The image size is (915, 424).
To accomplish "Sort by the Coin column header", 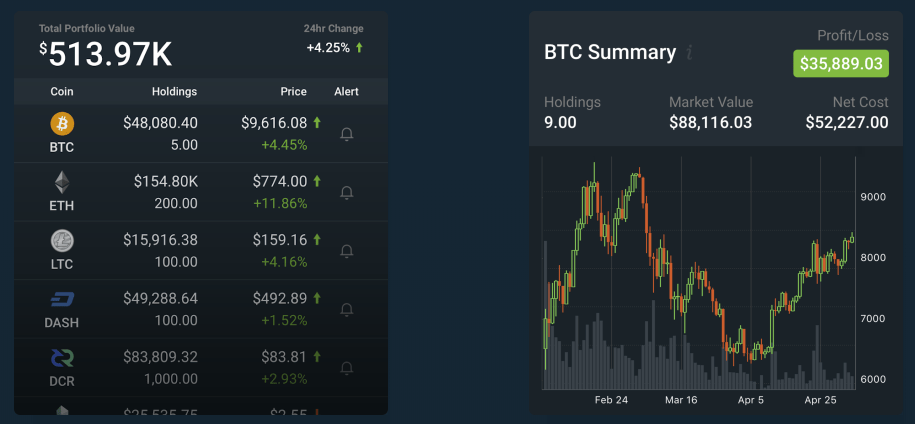I will (x=62, y=92).
